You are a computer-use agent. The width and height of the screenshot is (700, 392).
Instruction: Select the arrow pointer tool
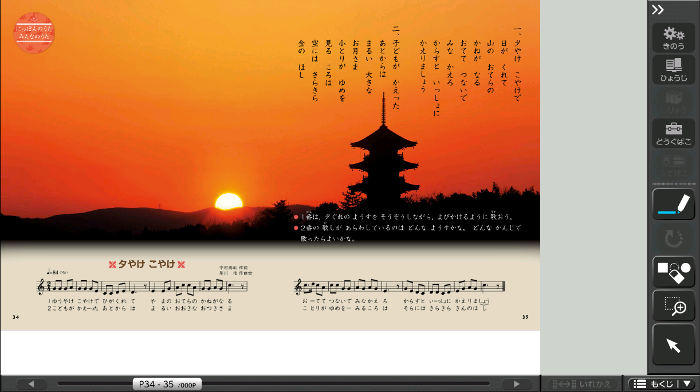coord(673,345)
